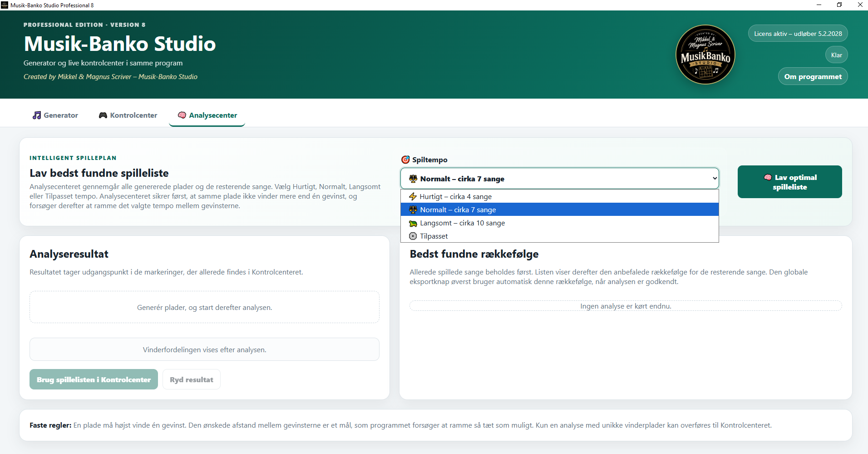
Task: Click the license status 'Licens aktiv' badge
Action: [x=798, y=34]
